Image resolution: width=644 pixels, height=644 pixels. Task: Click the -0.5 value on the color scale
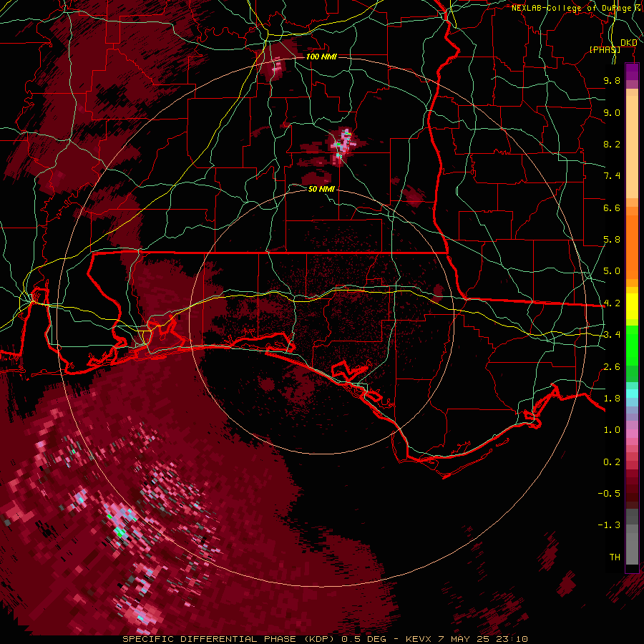[x=609, y=494]
